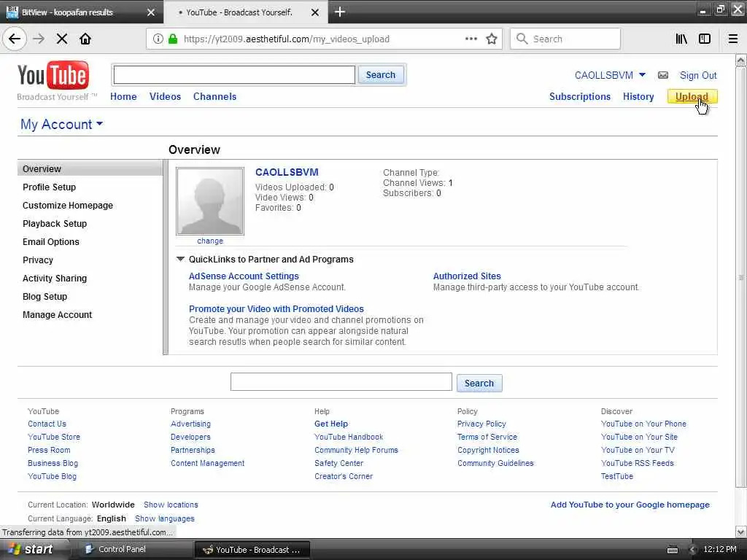Viewport: 747px width, 560px height.
Task: Click the yellow Upload button
Action: click(692, 97)
